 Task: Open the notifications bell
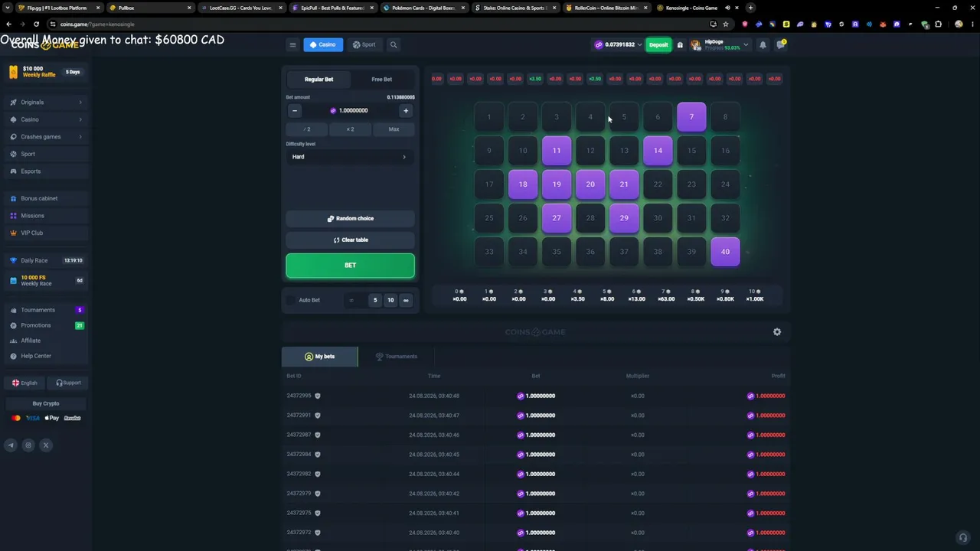click(x=763, y=44)
